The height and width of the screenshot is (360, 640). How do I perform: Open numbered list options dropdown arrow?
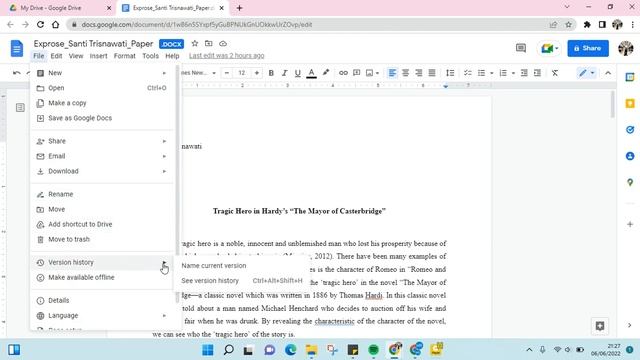(513, 73)
